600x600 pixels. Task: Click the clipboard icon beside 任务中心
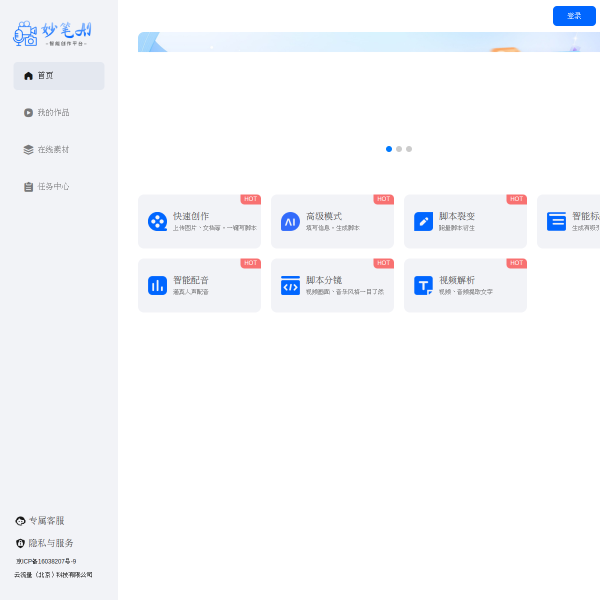click(x=28, y=187)
